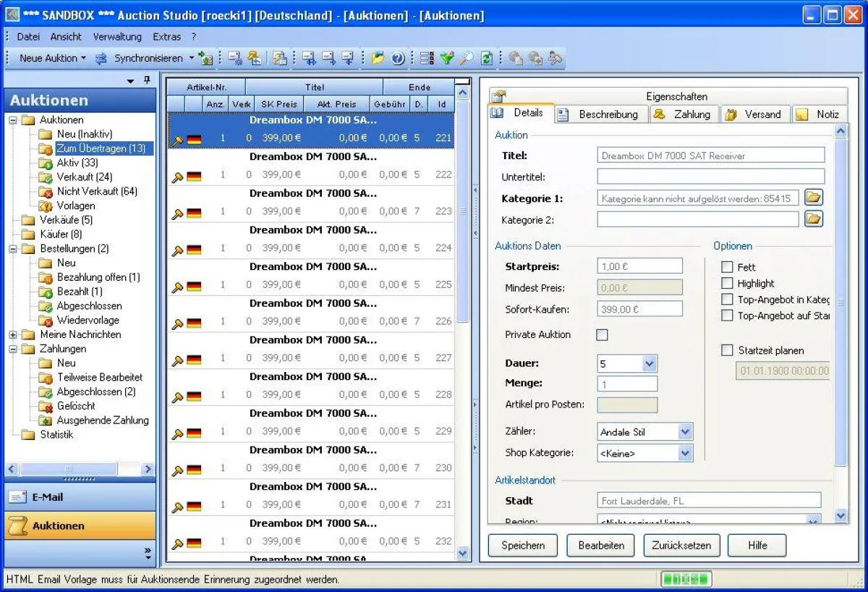The width and height of the screenshot is (868, 592).
Task: Enable the Fett option checkbox
Action: (x=727, y=267)
